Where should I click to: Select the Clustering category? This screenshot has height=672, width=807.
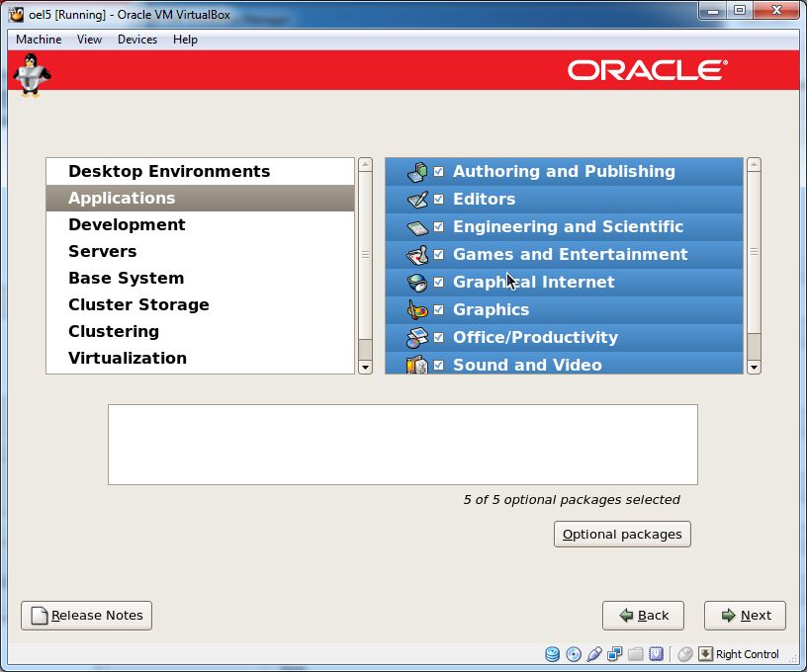[200, 332]
